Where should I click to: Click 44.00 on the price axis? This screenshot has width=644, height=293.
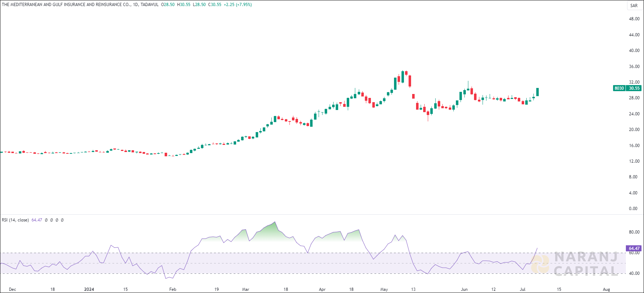pyautogui.click(x=634, y=35)
